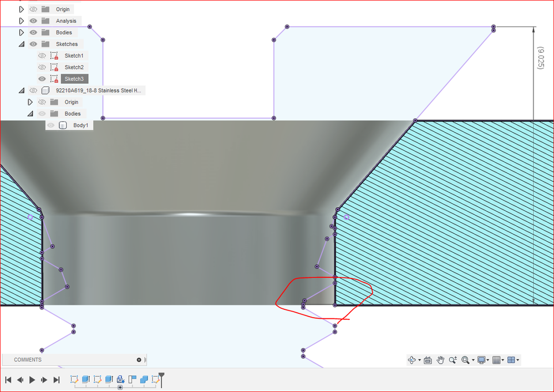Open the Grid and Snaps dropdown arrow
Screen dimensions: 554x392
[503, 360]
